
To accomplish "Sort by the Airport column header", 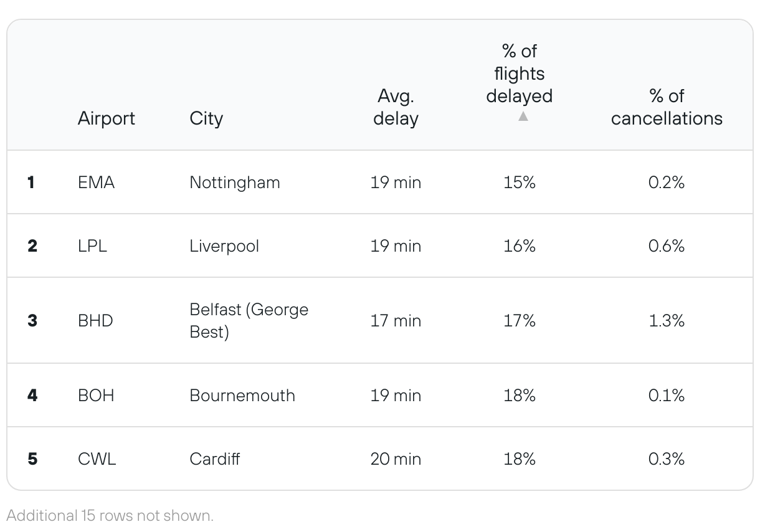I will click(x=107, y=118).
